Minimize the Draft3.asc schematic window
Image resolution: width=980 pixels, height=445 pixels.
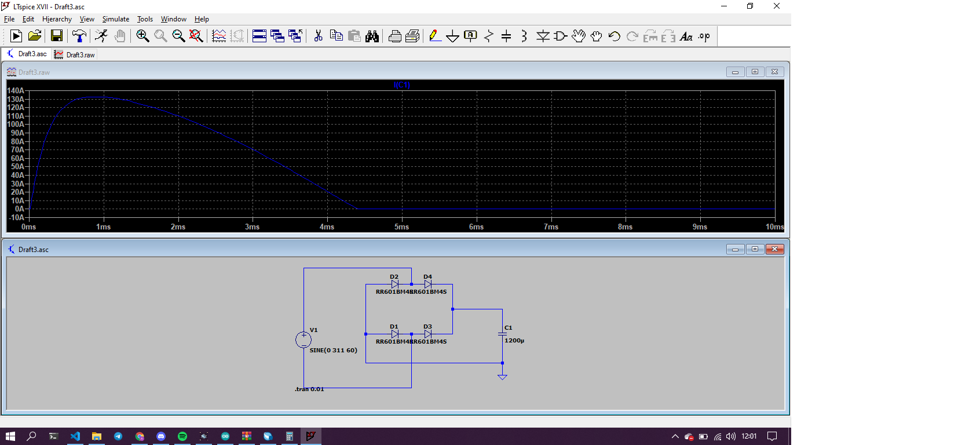(x=735, y=249)
